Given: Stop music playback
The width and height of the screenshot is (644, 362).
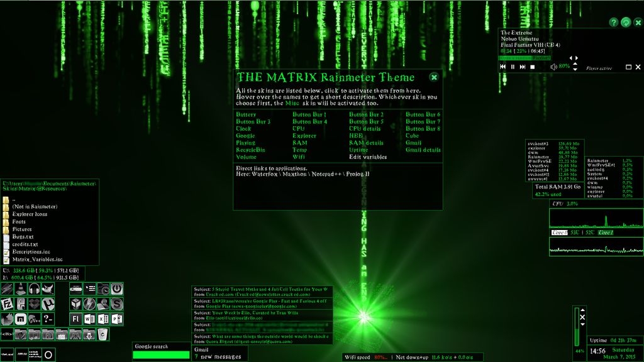Looking at the screenshot, I should pos(532,67).
